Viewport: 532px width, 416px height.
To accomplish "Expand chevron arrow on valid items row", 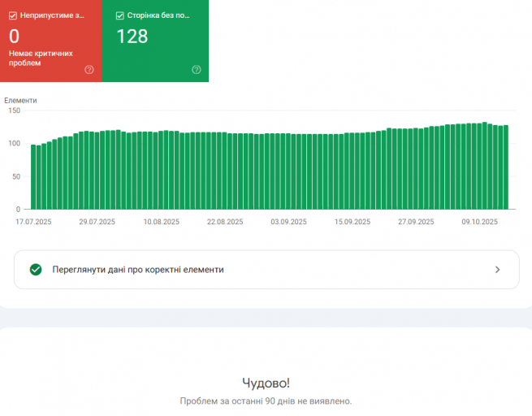I will pyautogui.click(x=497, y=270).
